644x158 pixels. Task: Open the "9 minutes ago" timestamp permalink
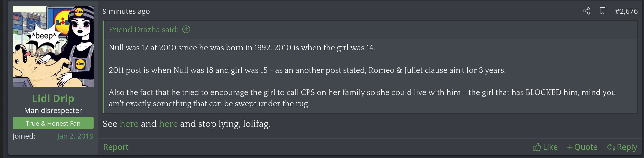tap(126, 11)
